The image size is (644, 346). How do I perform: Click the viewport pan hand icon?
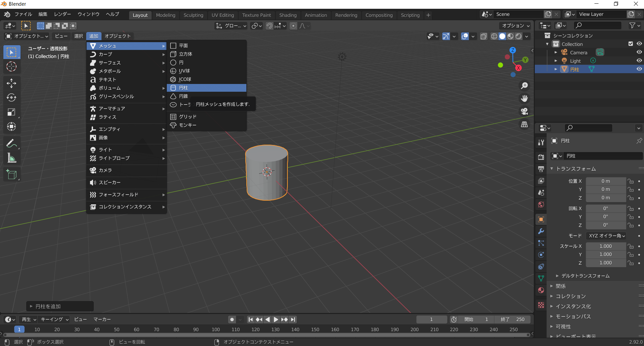524,98
